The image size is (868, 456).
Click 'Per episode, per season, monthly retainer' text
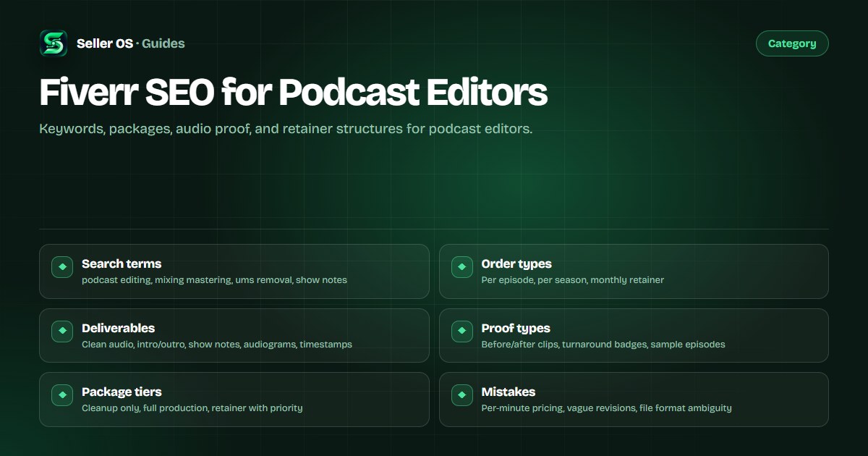pos(573,279)
